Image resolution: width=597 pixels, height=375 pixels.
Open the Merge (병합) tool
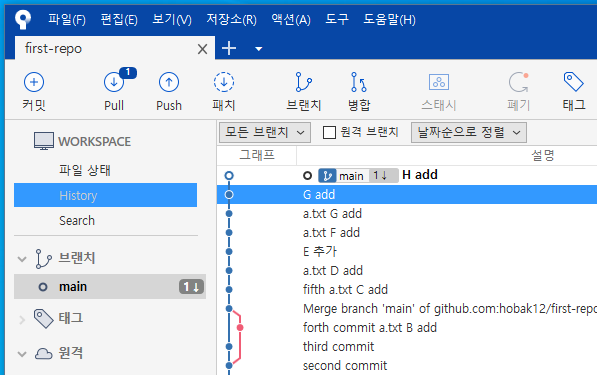click(359, 82)
